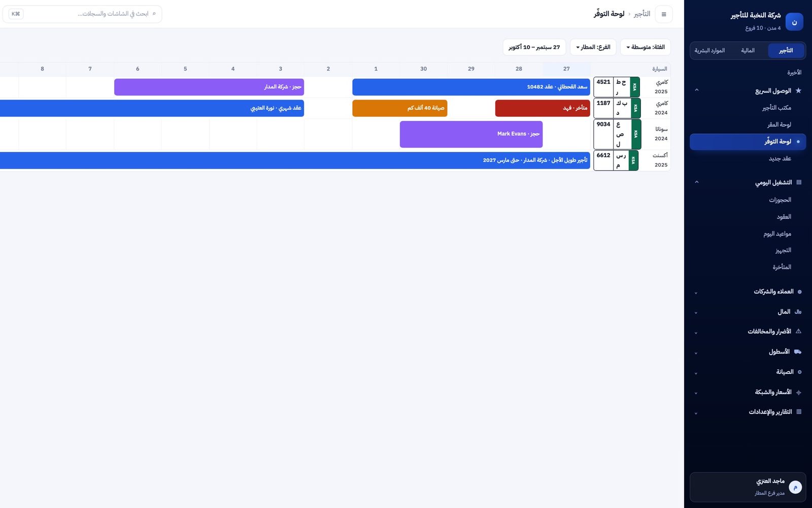Click the الأضرار والمخالفات warning icon
The height and width of the screenshot is (508, 812).
[798, 331]
